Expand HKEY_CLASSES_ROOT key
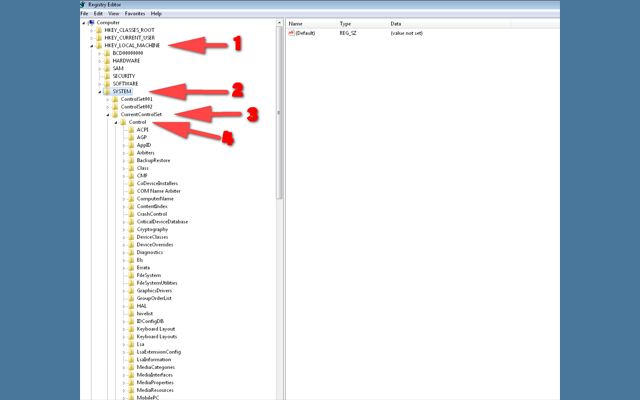 coord(92,30)
